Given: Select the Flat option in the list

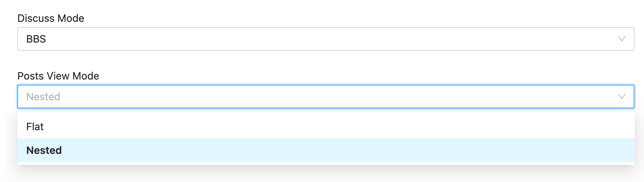Looking at the screenshot, I should (35, 127).
